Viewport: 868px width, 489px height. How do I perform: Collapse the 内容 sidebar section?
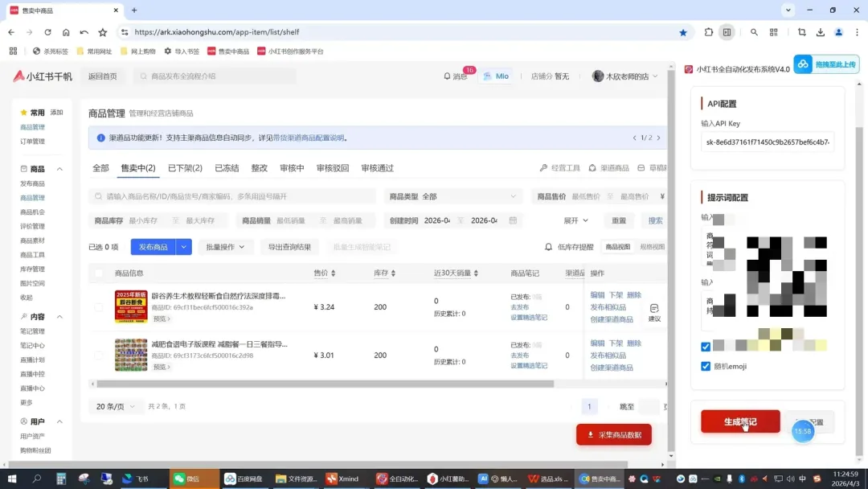[x=59, y=317]
